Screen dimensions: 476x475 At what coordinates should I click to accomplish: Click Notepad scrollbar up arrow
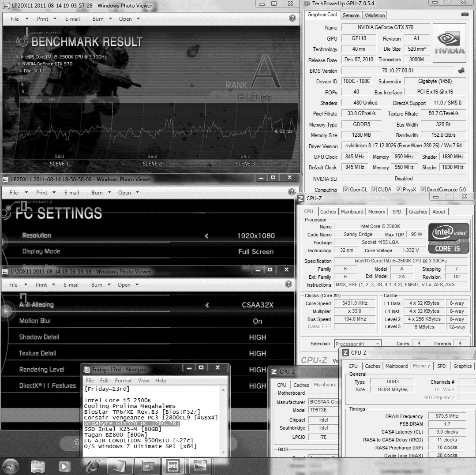[223, 389]
